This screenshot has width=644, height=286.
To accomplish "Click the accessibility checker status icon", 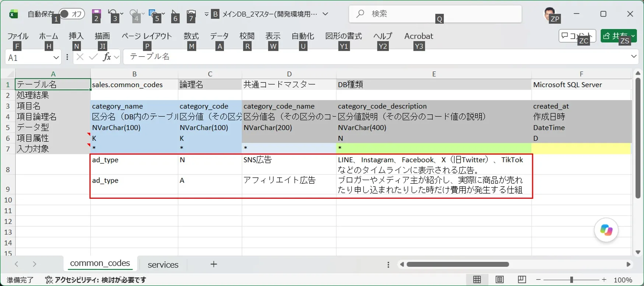I will click(49, 280).
